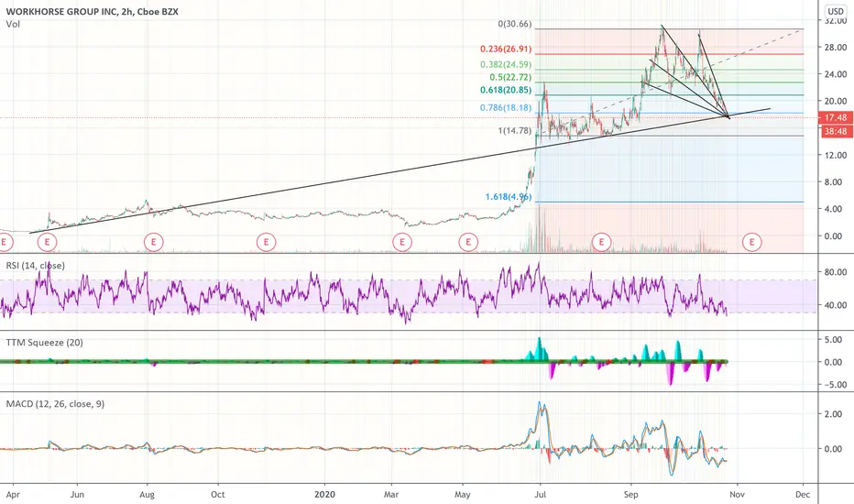The width and height of the screenshot is (854, 504).
Task: Click the Sep label on time axis
Action: click(x=631, y=495)
